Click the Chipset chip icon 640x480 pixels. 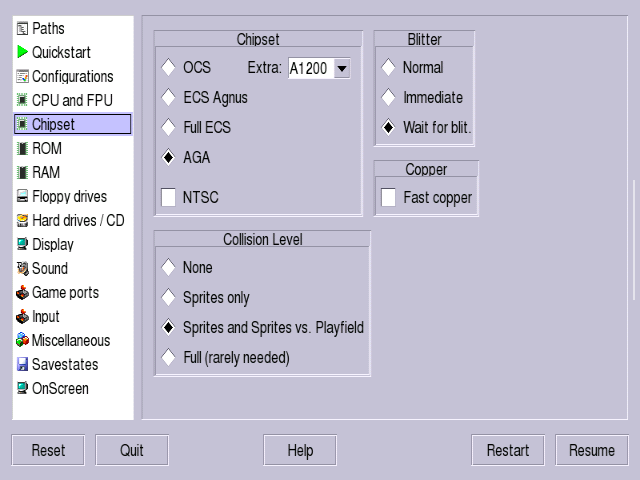(x=22, y=124)
